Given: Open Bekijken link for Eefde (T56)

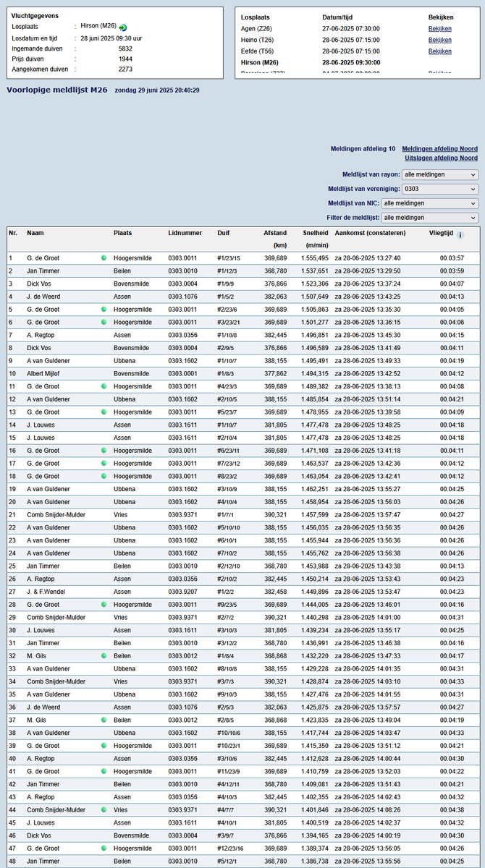Looking at the screenshot, I should pyautogui.click(x=440, y=51).
